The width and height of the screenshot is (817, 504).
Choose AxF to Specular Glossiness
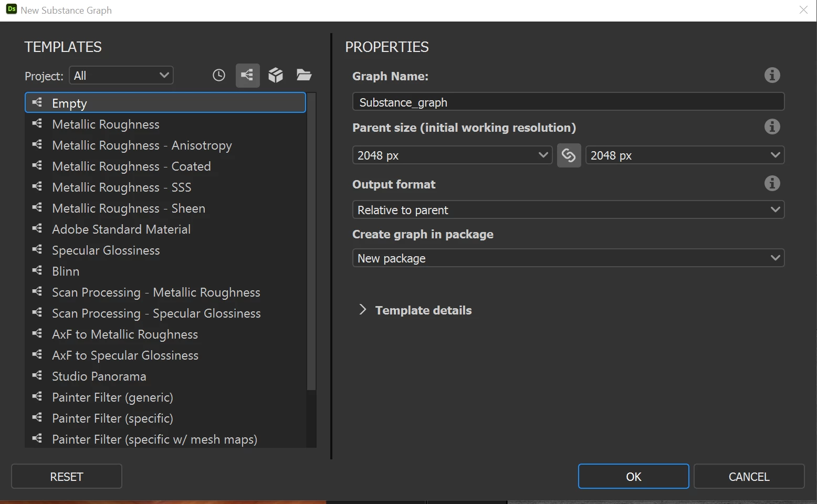[x=165, y=355]
